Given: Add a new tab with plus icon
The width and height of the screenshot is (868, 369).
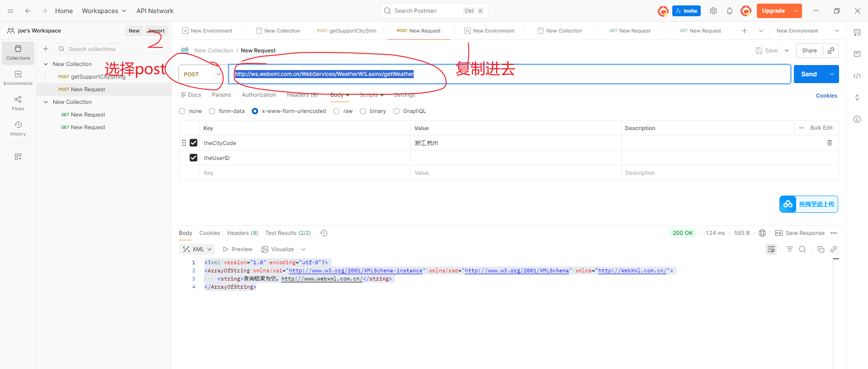Looking at the screenshot, I should [745, 31].
